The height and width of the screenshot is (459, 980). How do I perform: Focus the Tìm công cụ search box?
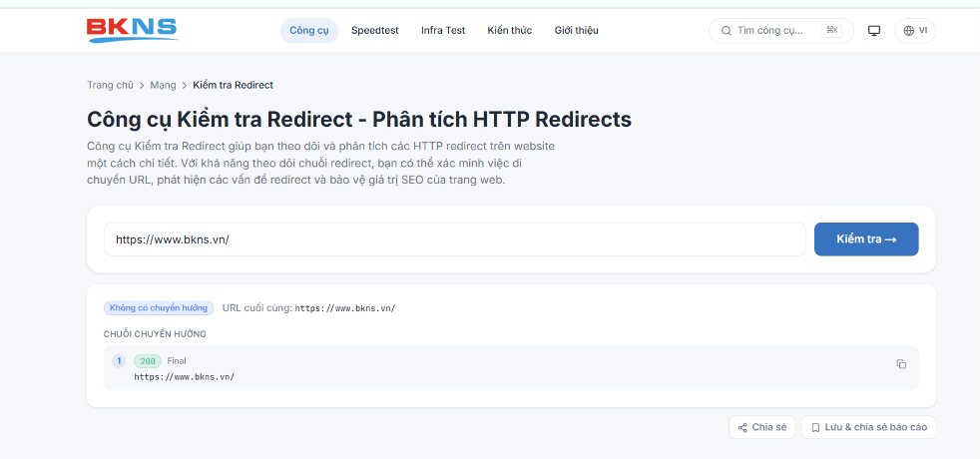780,31
